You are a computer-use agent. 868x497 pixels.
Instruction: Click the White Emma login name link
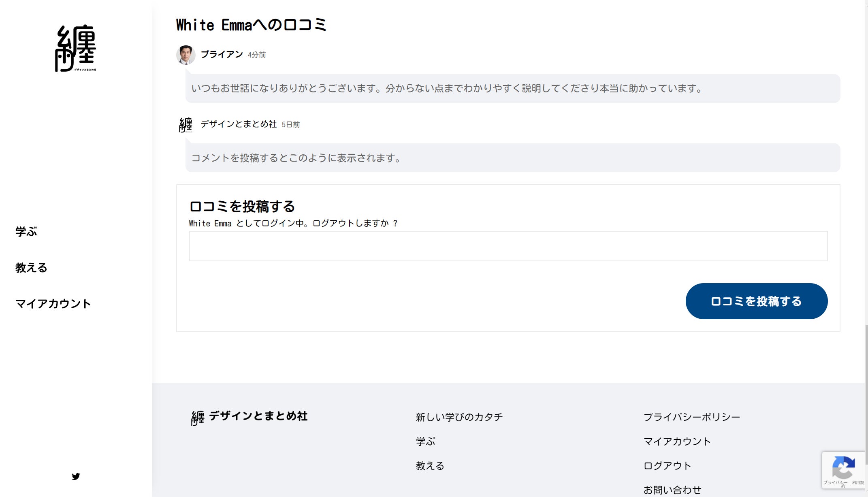tap(210, 224)
